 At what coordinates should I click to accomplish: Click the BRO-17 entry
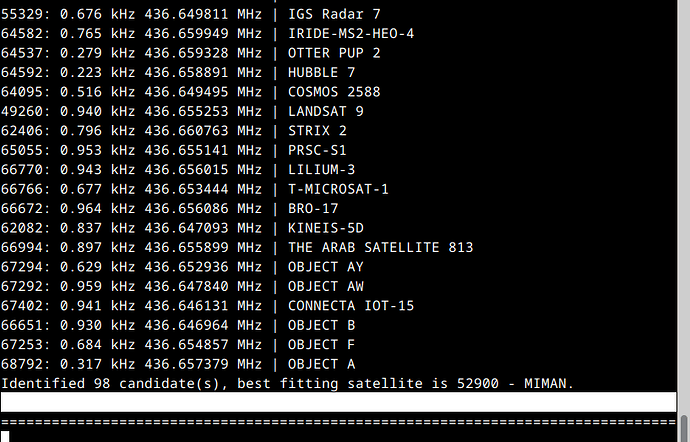169,208
